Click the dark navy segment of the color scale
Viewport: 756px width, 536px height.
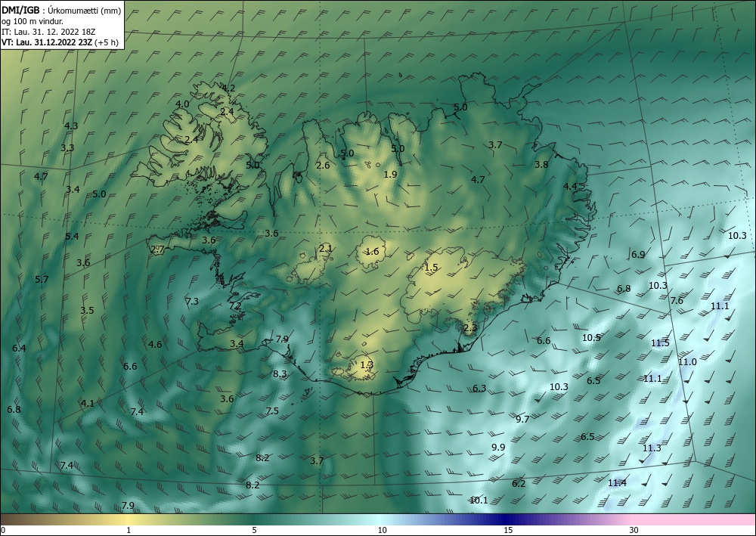[507, 519]
